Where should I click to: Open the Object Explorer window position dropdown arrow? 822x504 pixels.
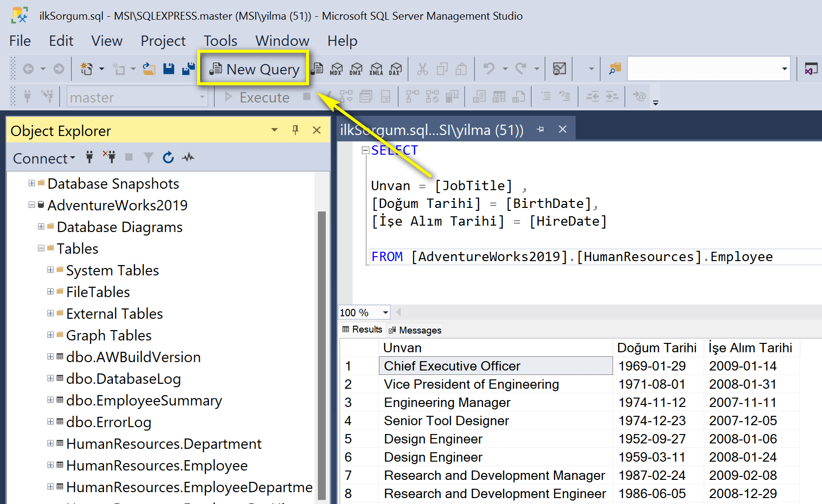(x=274, y=130)
